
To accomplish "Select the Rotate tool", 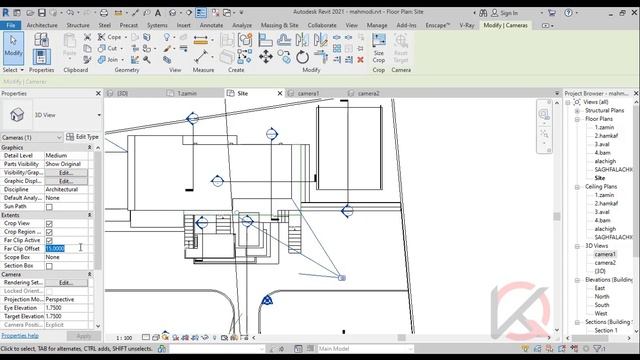I will [x=302, y=57].
